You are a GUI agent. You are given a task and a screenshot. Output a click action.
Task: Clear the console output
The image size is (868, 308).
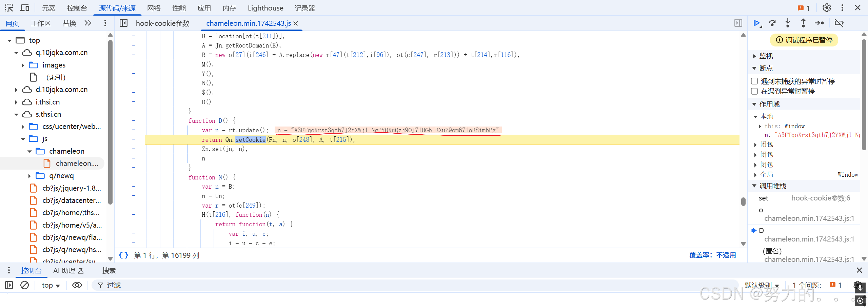24,285
